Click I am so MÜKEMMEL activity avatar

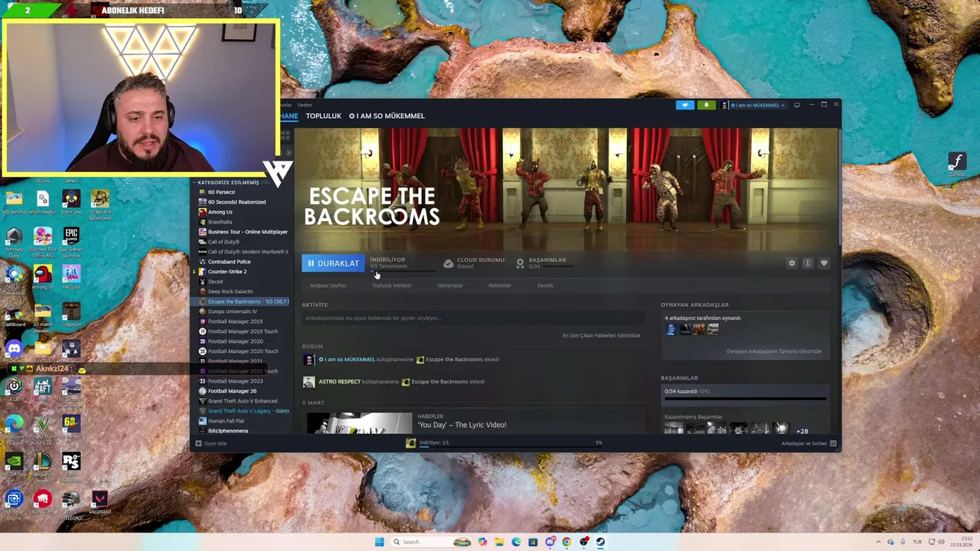pos(309,360)
